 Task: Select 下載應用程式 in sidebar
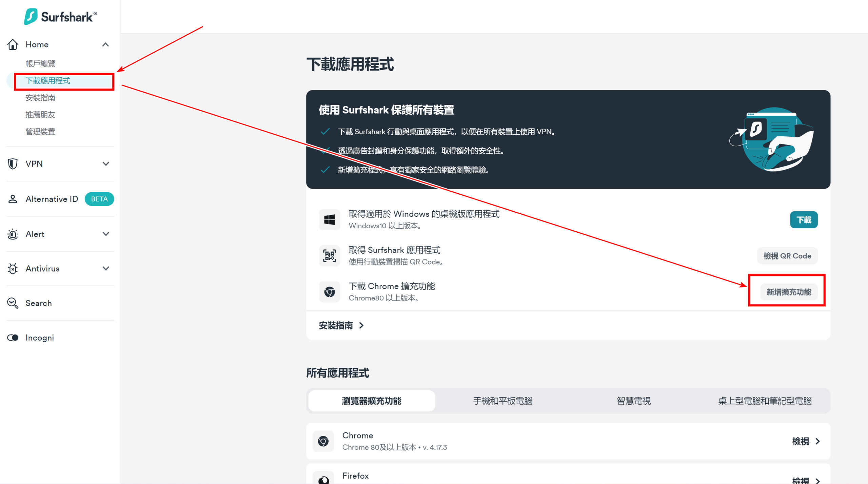pyautogui.click(x=48, y=81)
